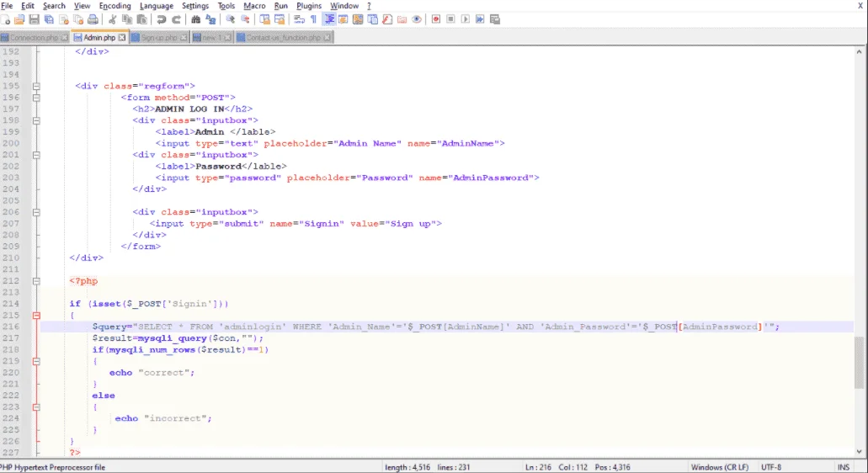Screen dimensions: 868x473
Task: Cut selection using the scissors icon
Action: (112, 19)
